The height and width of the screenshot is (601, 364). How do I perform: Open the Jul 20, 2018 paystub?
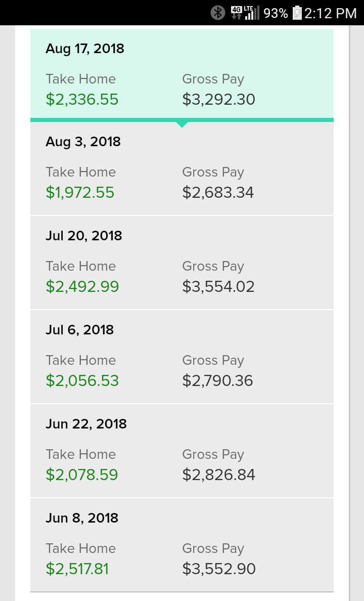(x=182, y=263)
